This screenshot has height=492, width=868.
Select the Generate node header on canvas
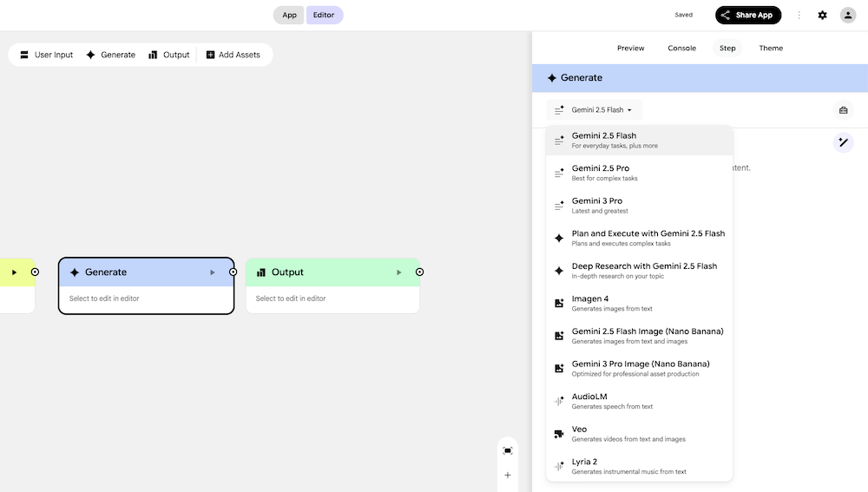pyautogui.click(x=146, y=272)
